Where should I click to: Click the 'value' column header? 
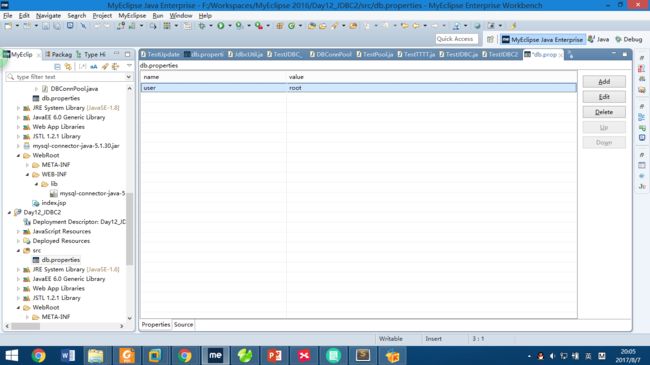coord(431,77)
